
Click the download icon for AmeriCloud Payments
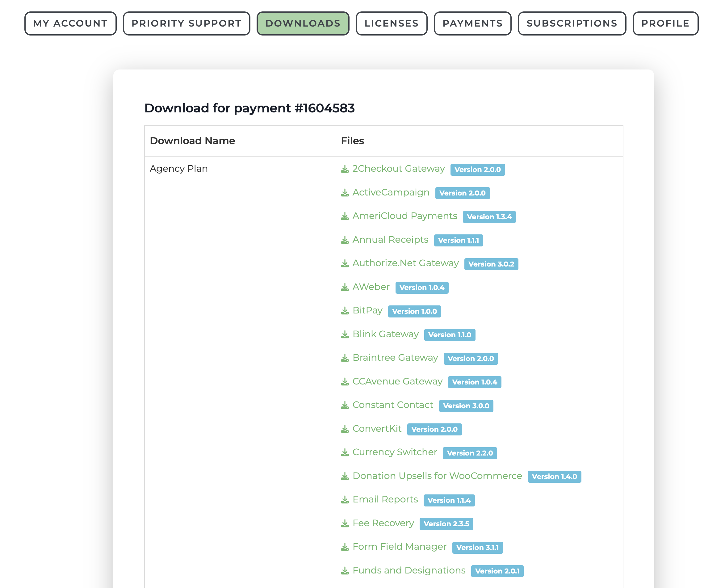click(x=344, y=216)
